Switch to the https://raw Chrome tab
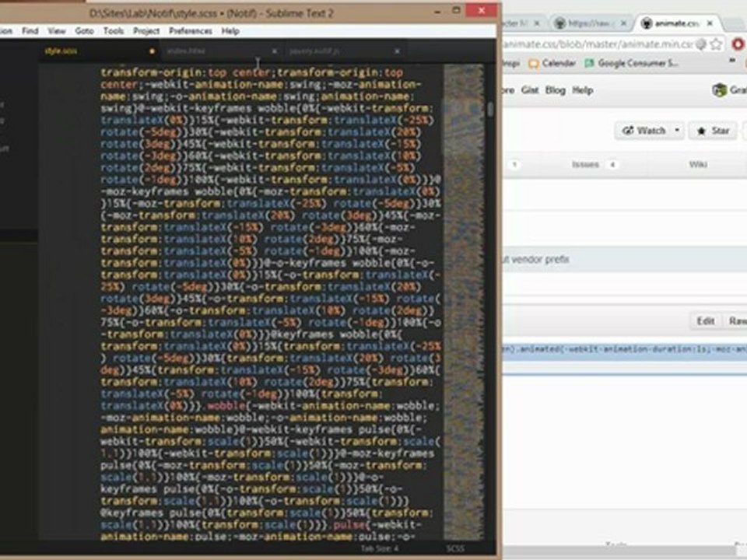 (591, 23)
